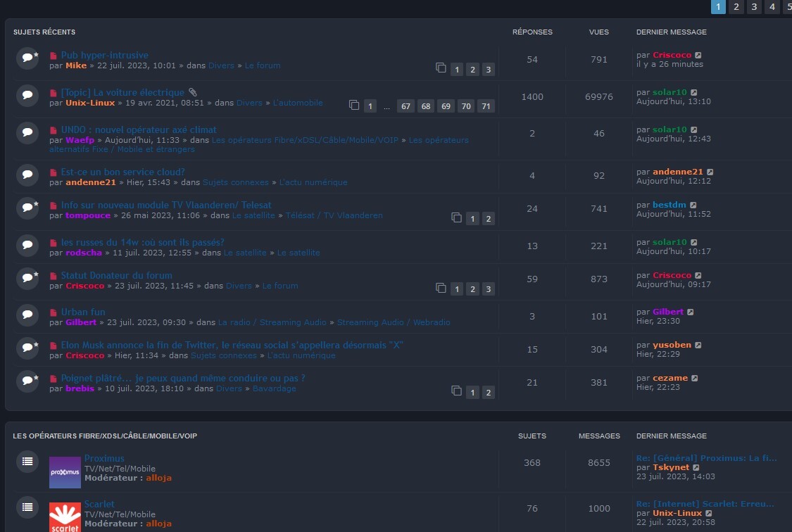Open topic [Topic] La voiture électrique

click(122, 92)
